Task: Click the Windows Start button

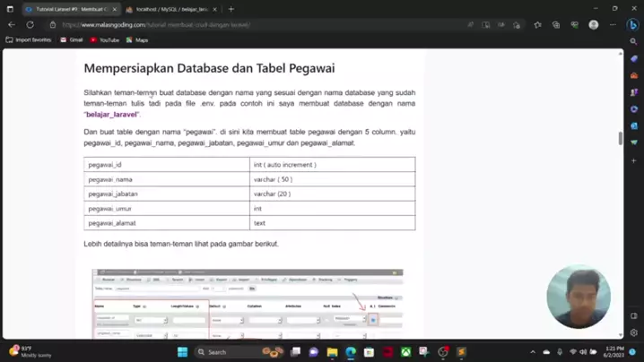Action: tap(182, 352)
